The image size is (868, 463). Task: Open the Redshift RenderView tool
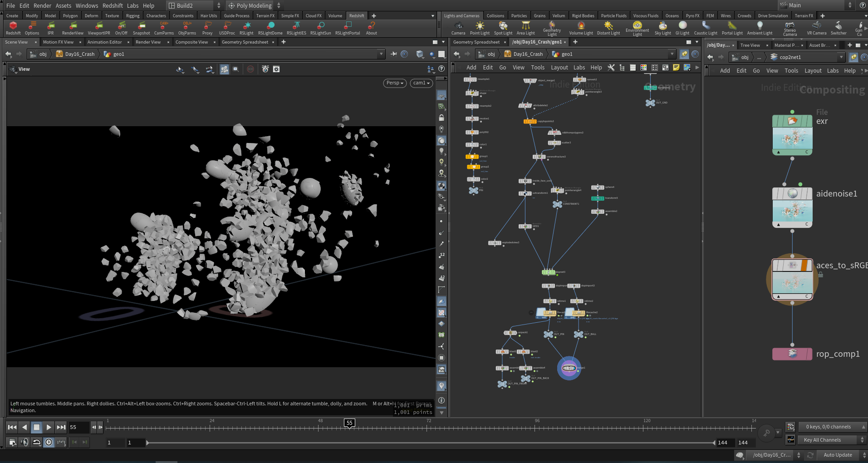coord(73,28)
